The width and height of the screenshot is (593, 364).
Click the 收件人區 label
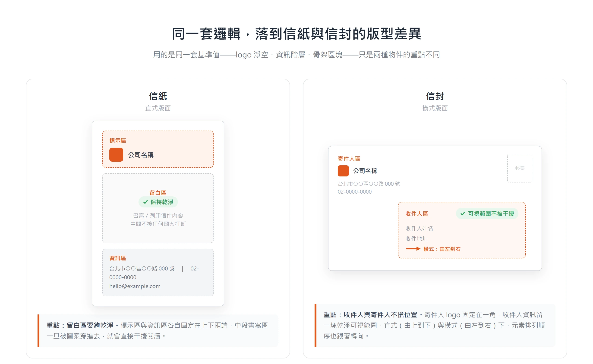[417, 214]
